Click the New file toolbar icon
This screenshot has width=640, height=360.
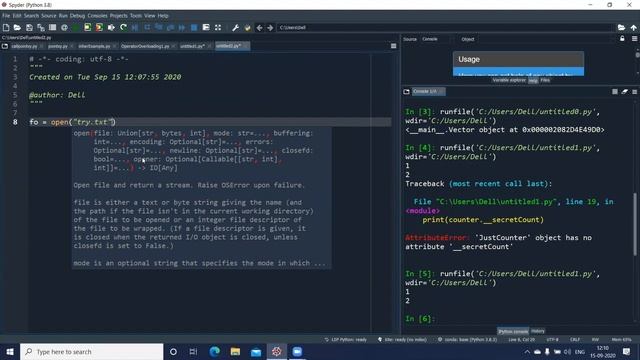(6, 27)
